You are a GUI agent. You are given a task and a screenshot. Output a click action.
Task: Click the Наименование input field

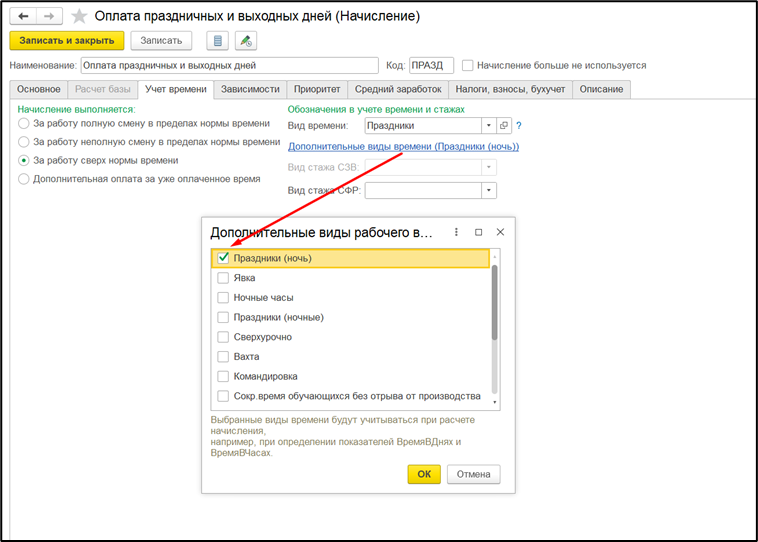coord(228,66)
